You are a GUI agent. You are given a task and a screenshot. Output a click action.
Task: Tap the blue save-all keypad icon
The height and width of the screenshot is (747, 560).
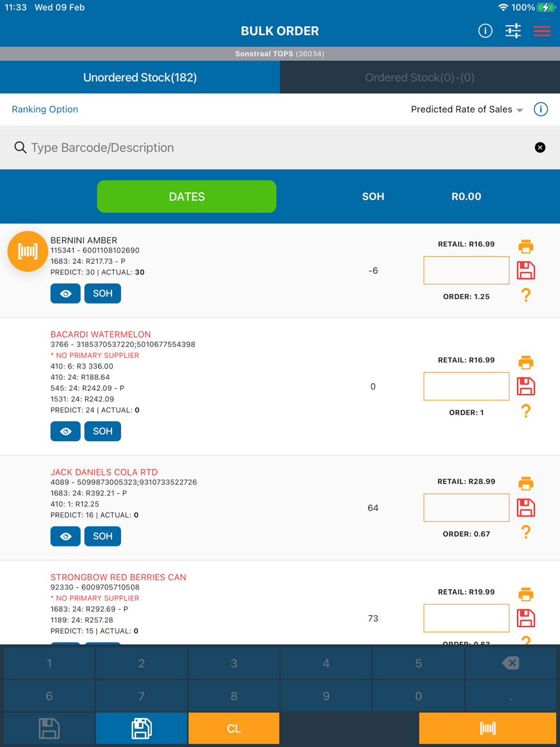tap(142, 729)
